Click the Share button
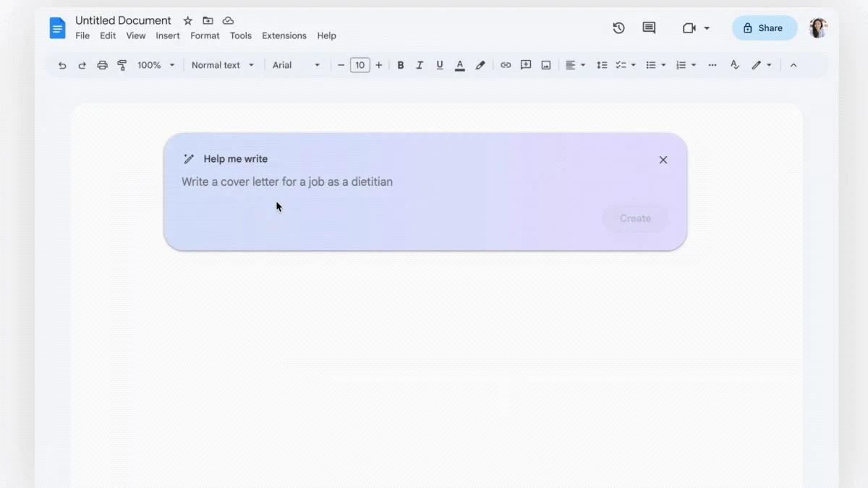Screen dimensions: 868x488 [x=764, y=27]
